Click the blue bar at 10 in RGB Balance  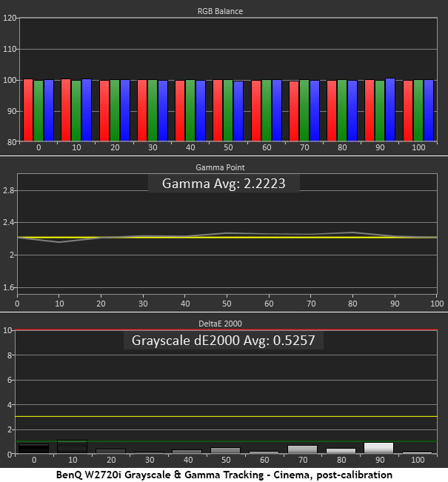pyautogui.click(x=87, y=110)
